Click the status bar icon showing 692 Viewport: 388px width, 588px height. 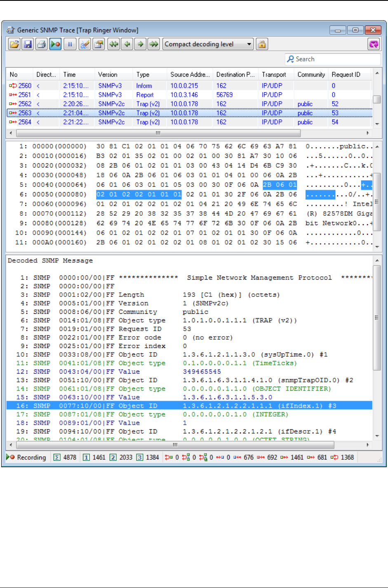click(261, 457)
